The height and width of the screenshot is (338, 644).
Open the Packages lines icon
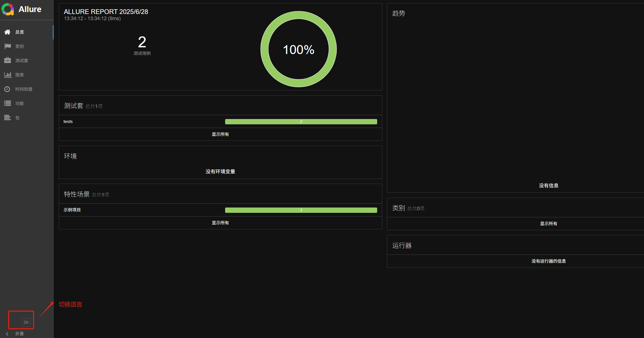point(8,118)
